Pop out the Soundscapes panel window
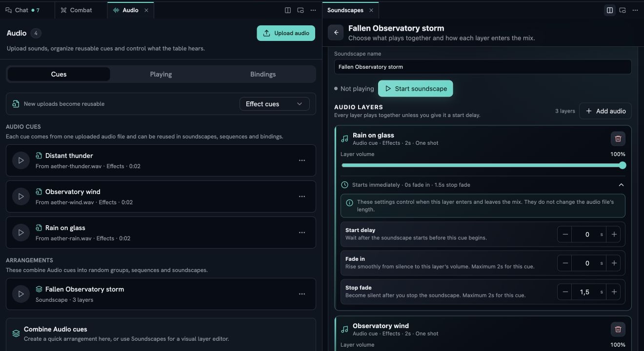644x351 pixels. [623, 10]
